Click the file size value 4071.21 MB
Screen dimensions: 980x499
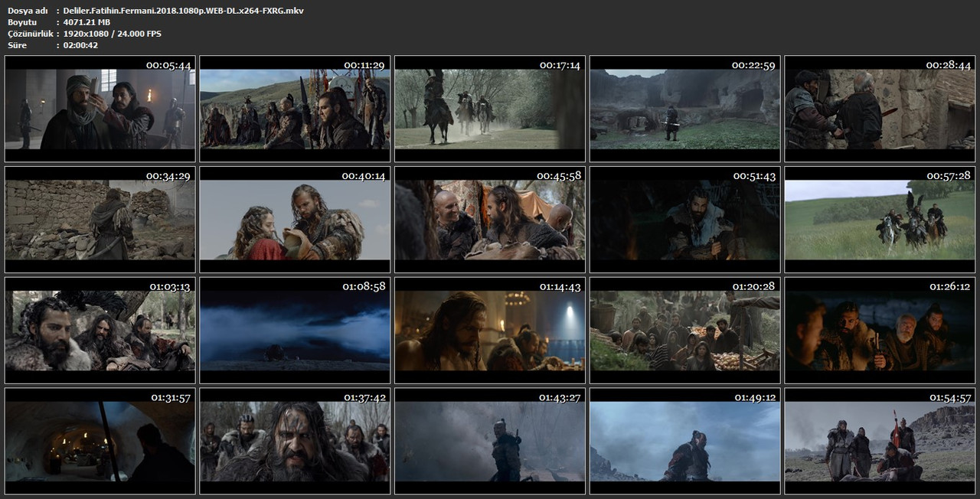pos(87,22)
